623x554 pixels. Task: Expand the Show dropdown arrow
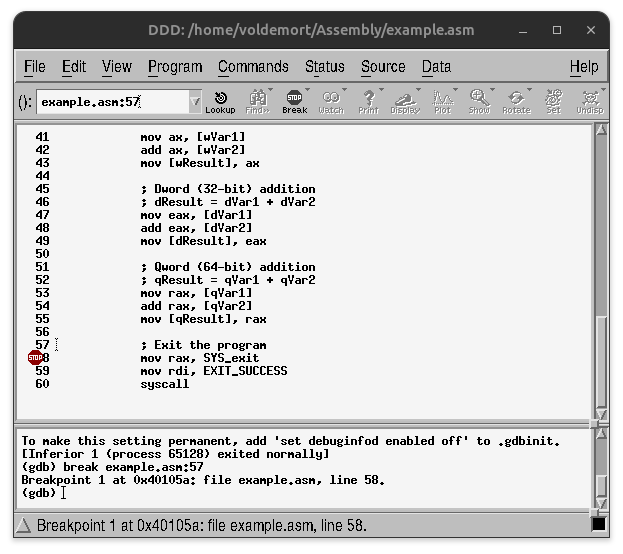[492, 89]
